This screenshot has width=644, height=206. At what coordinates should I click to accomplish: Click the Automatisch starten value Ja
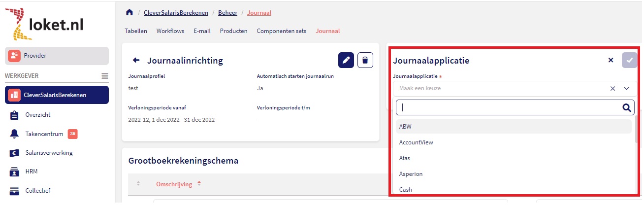260,88
